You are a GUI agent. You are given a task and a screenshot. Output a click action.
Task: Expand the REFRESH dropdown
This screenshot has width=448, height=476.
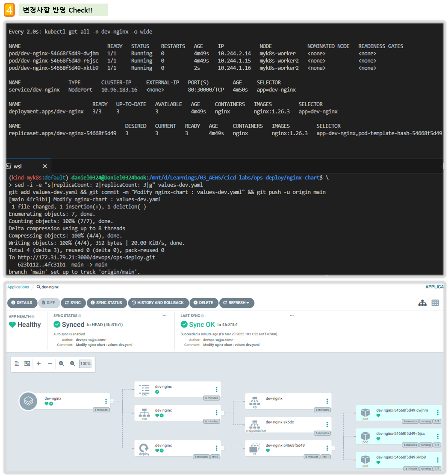click(x=236, y=303)
